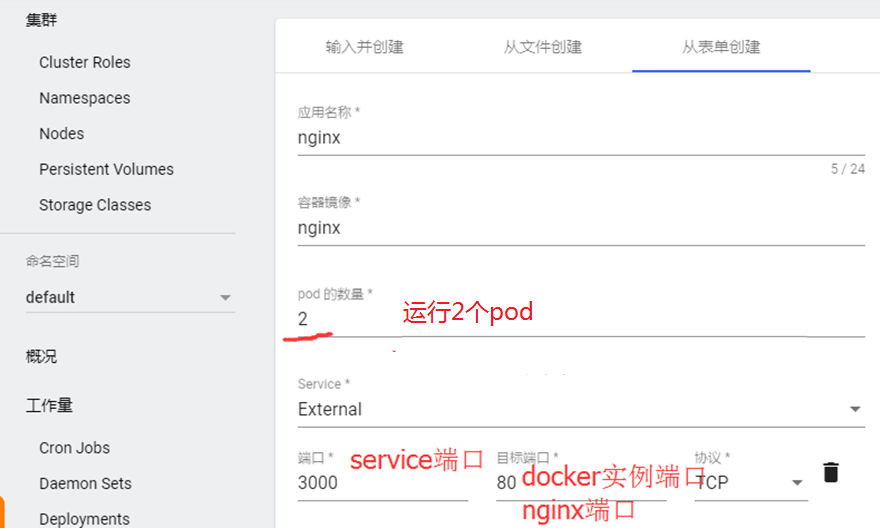The height and width of the screenshot is (531, 880).
Task: Select the 从表单创建 tab
Action: pyautogui.click(x=721, y=47)
